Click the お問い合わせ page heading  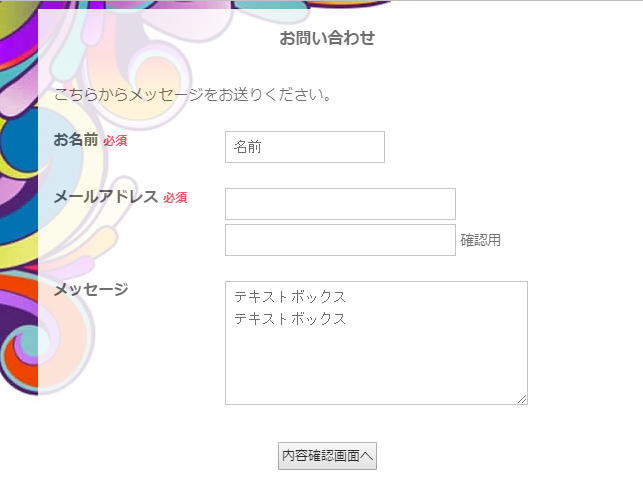(327, 39)
